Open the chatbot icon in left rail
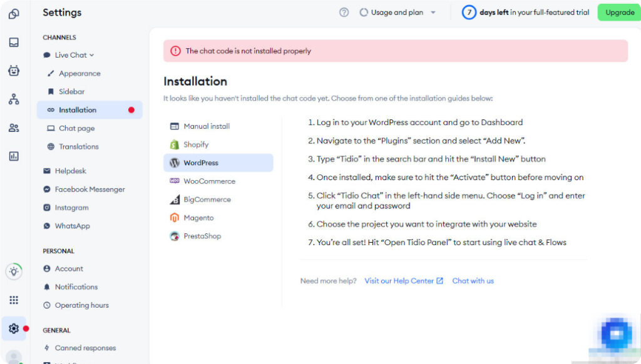This screenshot has height=364, width=641. [x=14, y=71]
